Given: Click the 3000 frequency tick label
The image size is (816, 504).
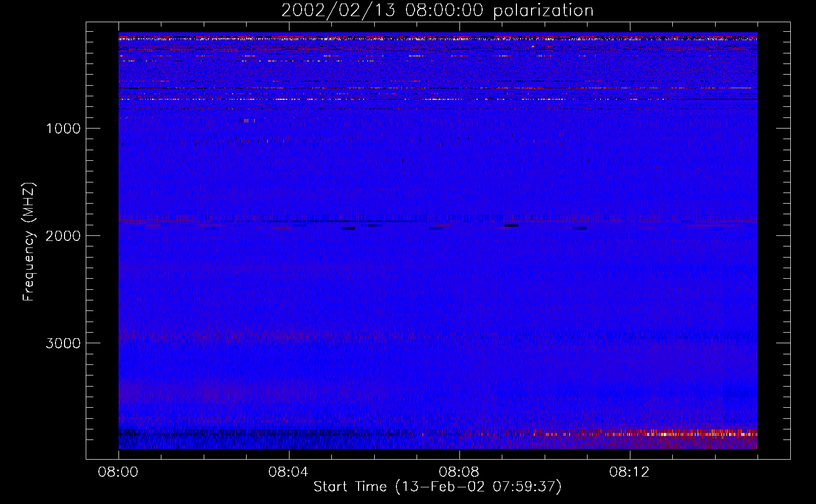Looking at the screenshot, I should point(63,343).
